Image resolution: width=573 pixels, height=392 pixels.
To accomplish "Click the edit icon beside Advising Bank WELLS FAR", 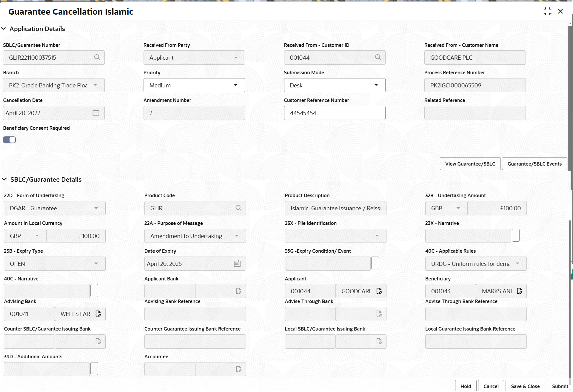I will 98,314.
